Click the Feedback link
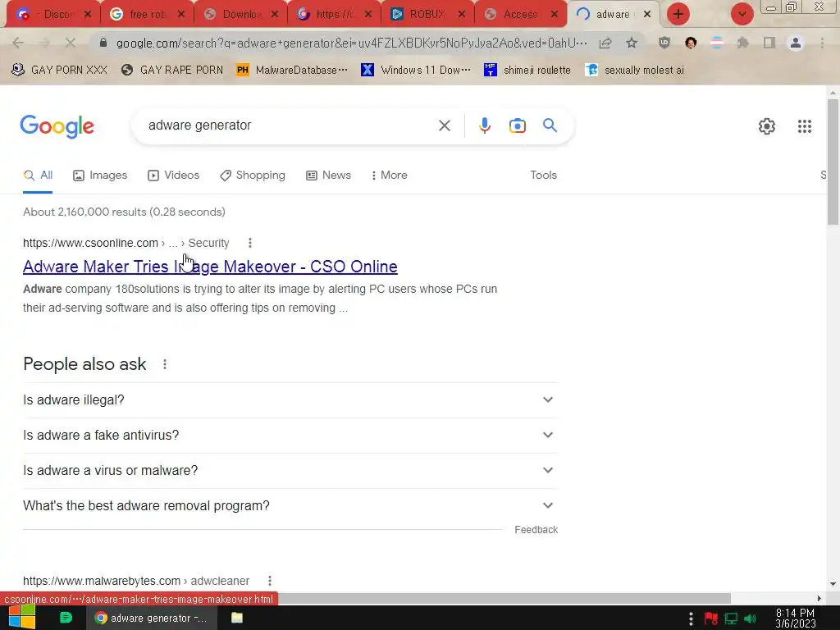 (x=536, y=530)
